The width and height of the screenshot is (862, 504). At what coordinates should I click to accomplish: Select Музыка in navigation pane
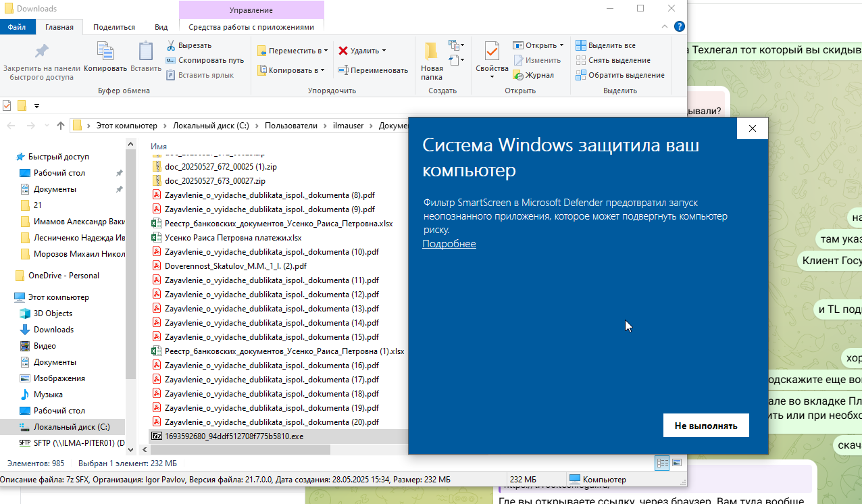click(x=48, y=395)
